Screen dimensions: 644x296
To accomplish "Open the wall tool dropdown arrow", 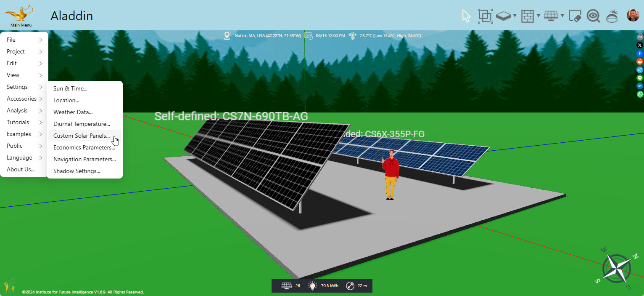I will pos(538,16).
